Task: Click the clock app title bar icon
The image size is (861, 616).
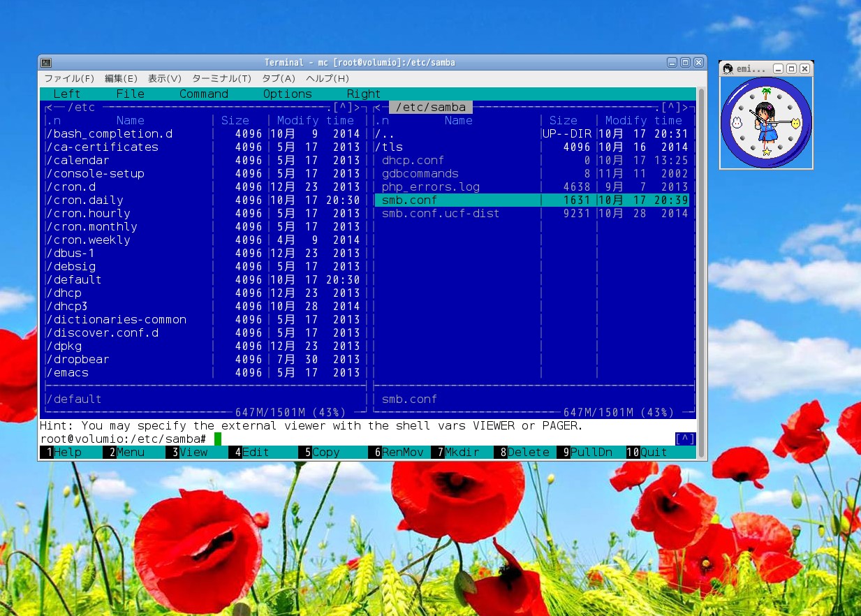Action: pyautogui.click(x=728, y=68)
